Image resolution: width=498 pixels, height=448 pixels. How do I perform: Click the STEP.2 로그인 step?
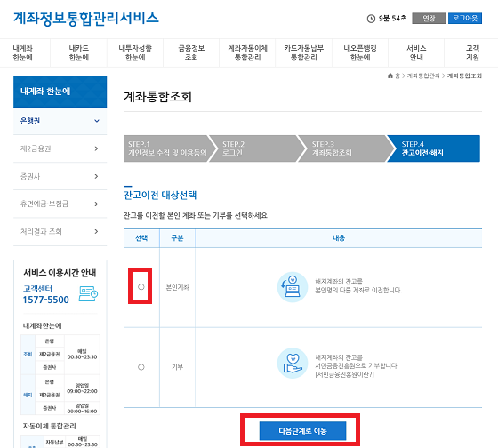point(256,148)
